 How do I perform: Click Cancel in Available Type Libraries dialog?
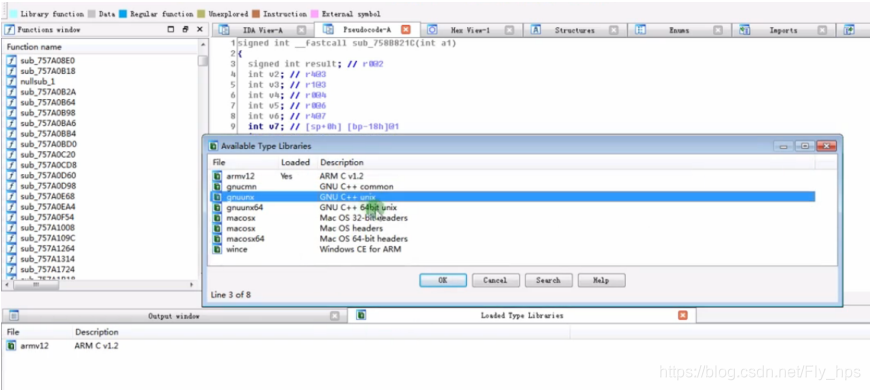click(x=495, y=280)
